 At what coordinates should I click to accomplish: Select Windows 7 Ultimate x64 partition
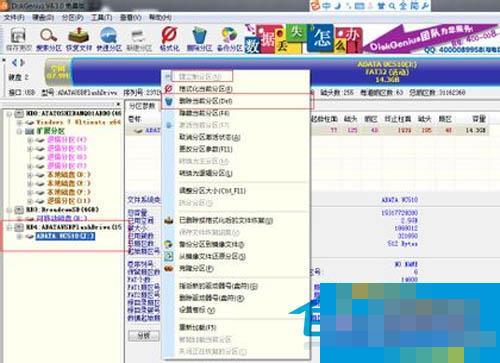point(78,122)
